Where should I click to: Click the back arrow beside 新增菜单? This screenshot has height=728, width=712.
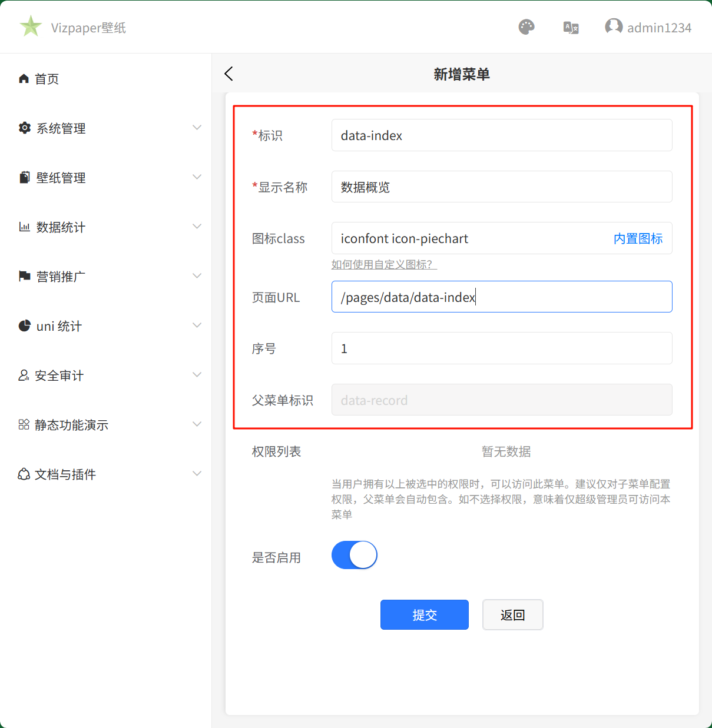point(229,74)
